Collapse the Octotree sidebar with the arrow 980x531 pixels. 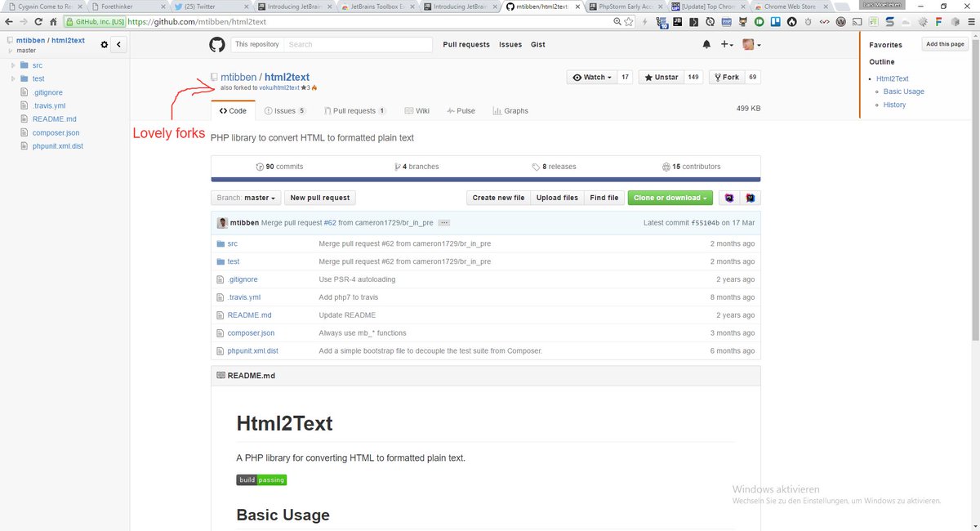[x=118, y=44]
